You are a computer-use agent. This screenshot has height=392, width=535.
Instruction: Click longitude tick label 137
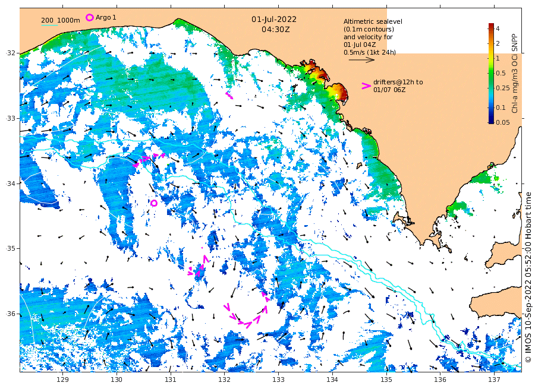coord(494,380)
